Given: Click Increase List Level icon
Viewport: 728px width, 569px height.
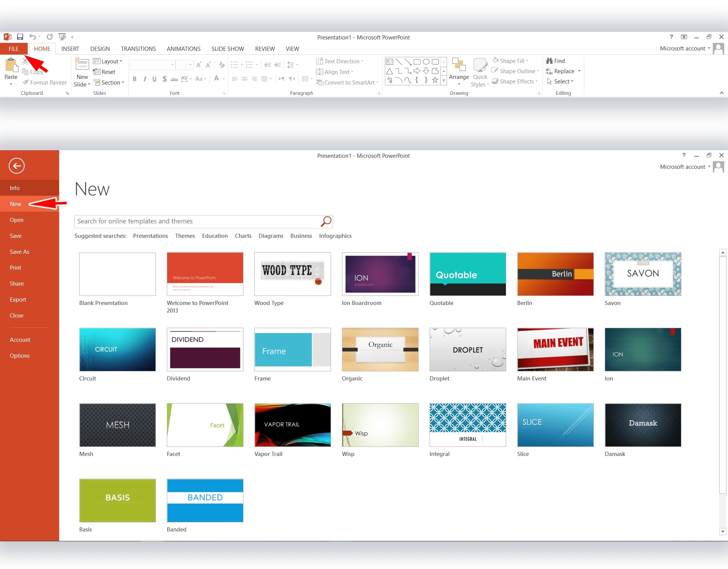Looking at the screenshot, I should coord(278,65).
